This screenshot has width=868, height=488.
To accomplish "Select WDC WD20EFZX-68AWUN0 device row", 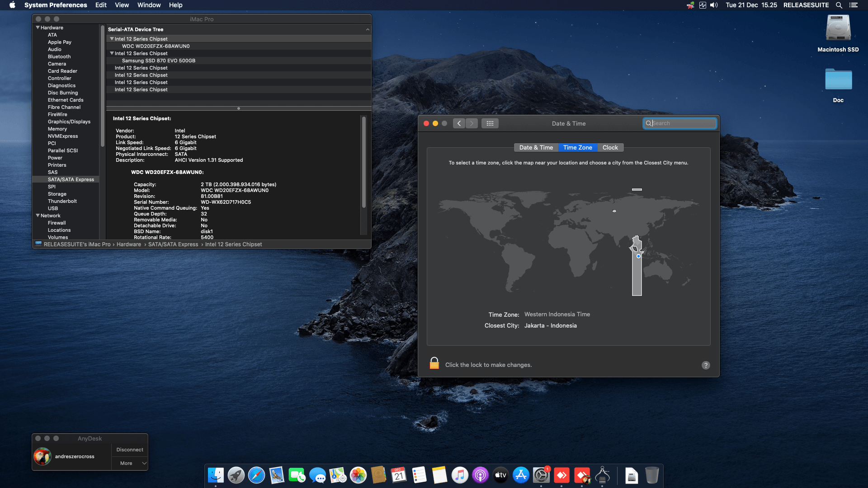I will tap(239, 46).
